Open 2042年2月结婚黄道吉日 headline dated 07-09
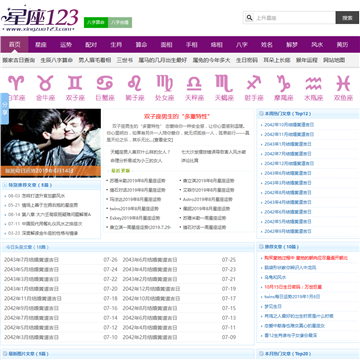The width and height of the screenshot is (360, 360). point(150,337)
